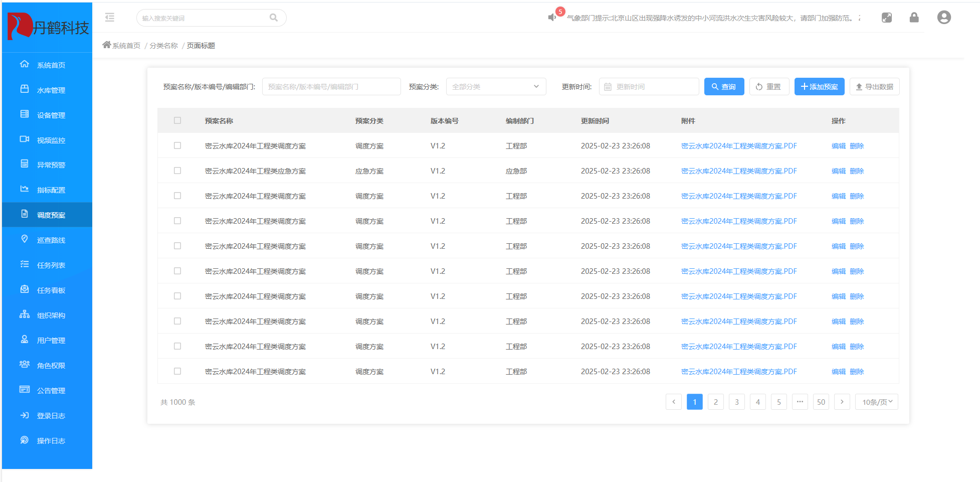Image resolution: width=980 pixels, height=482 pixels.
Task: Click the 角色权限 group icon
Action: click(25, 365)
